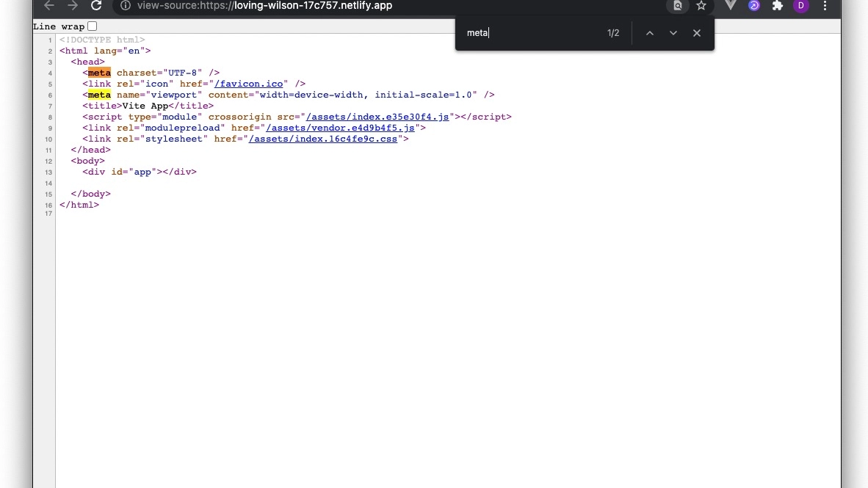Screen dimensions: 868x488
Task: Click the V-shaped extension icon
Action: click(x=730, y=6)
